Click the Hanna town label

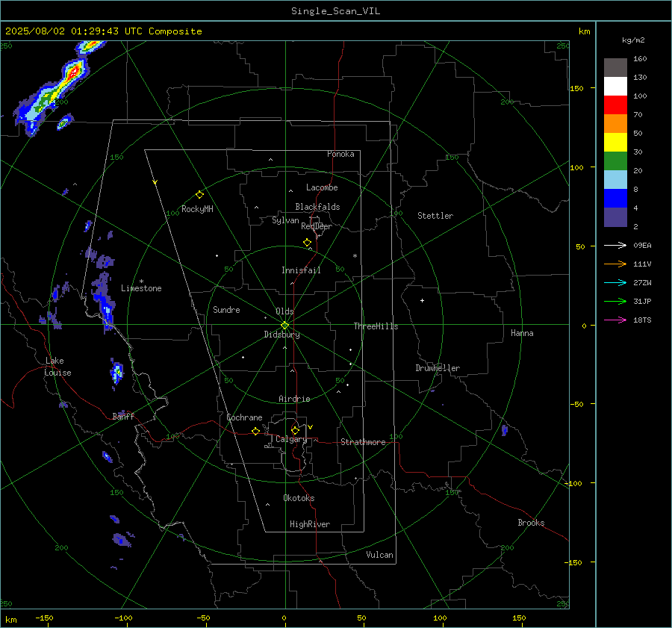(x=522, y=333)
